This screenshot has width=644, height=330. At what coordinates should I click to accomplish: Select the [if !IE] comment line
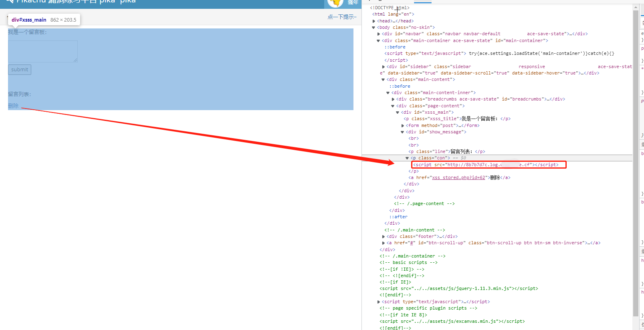(x=402, y=269)
